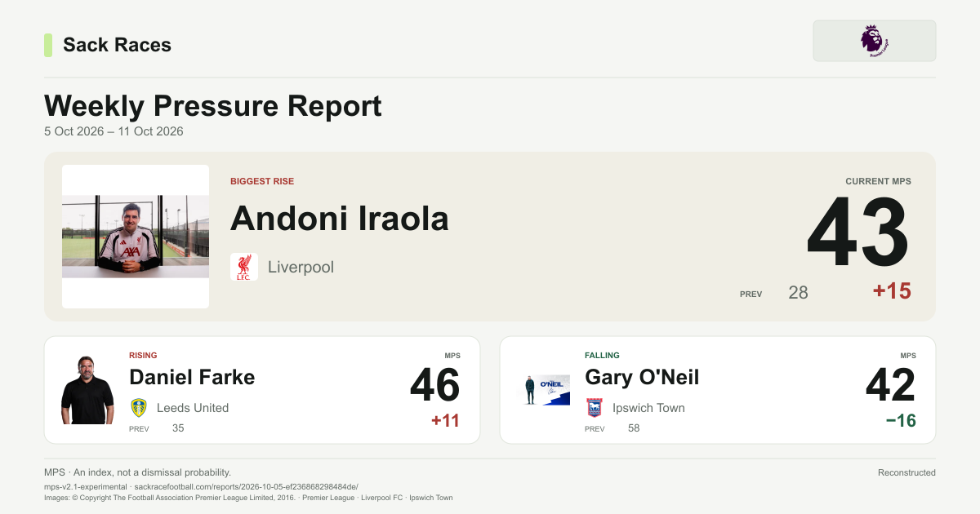Viewport: 980px width, 514px height.
Task: Click the current MPS score 43
Action: [x=858, y=233]
